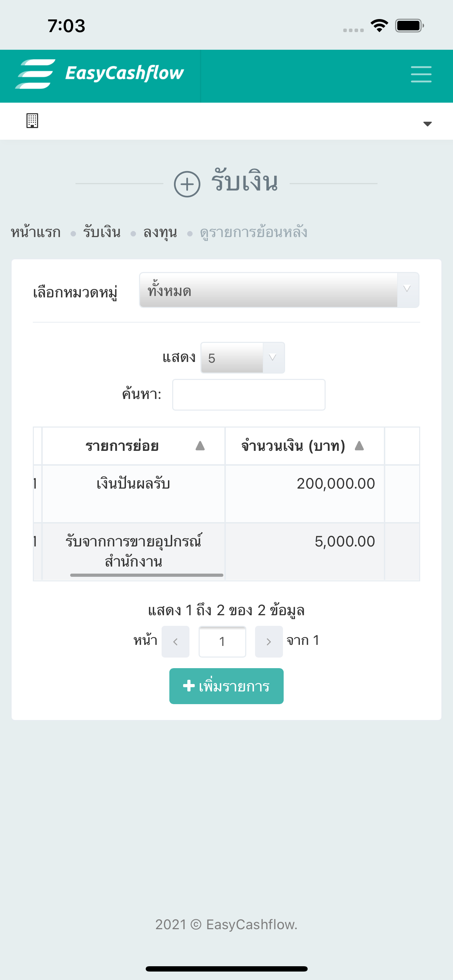Expand the company selector caret
Viewport: 453px width, 980px height.
[428, 124]
